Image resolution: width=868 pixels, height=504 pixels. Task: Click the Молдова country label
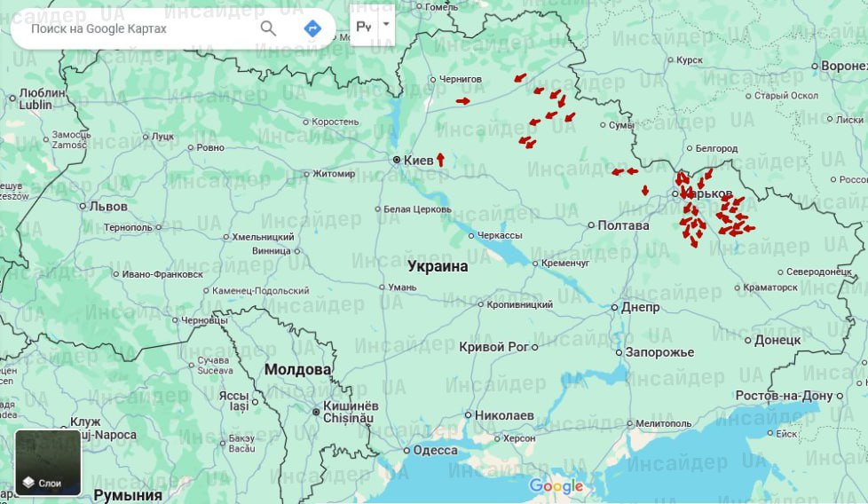coord(297,369)
